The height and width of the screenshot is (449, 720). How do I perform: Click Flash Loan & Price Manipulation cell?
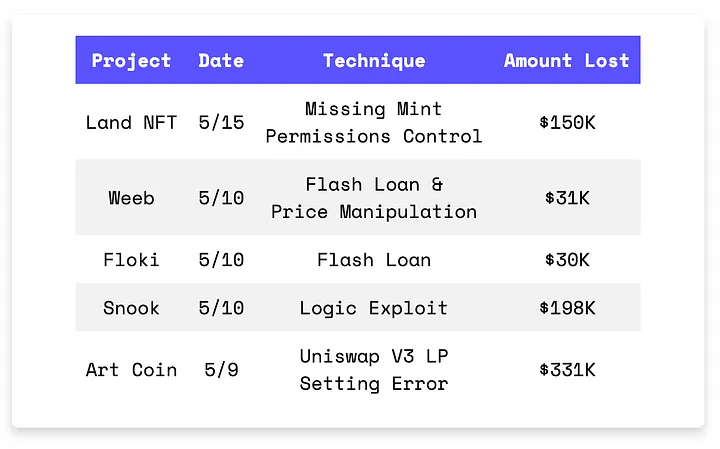(x=374, y=198)
